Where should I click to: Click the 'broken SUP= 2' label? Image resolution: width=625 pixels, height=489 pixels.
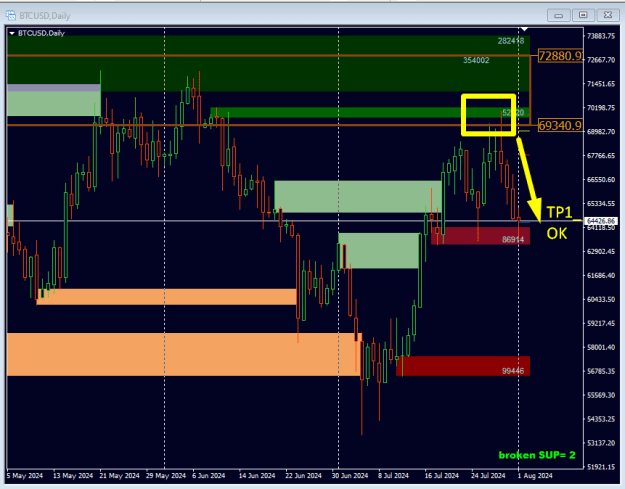pos(537,455)
